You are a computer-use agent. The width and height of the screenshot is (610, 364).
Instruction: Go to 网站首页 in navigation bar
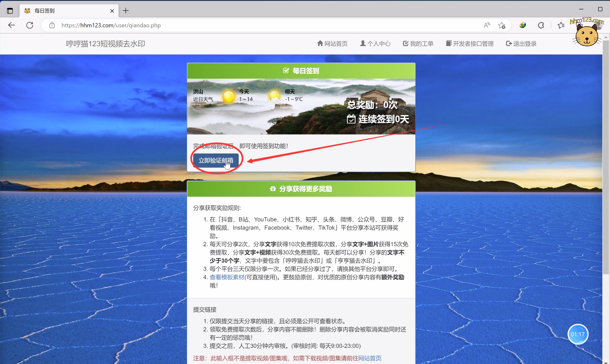[332, 44]
